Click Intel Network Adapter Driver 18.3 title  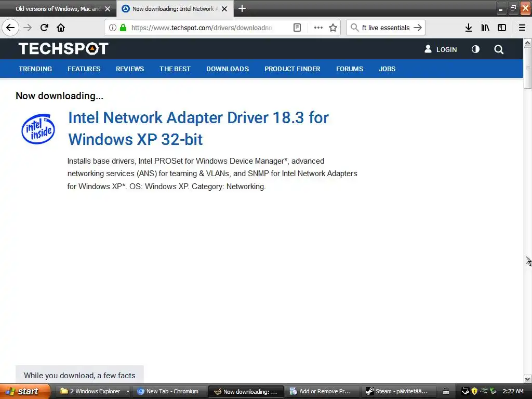click(198, 128)
